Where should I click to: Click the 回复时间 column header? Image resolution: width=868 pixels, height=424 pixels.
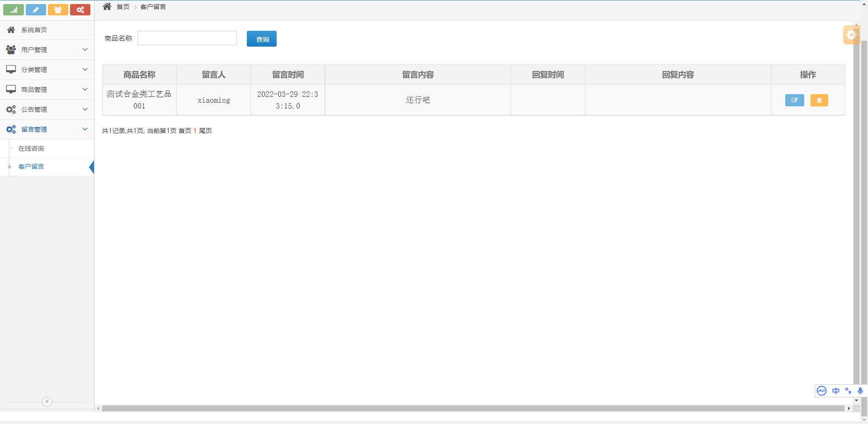[x=548, y=75]
